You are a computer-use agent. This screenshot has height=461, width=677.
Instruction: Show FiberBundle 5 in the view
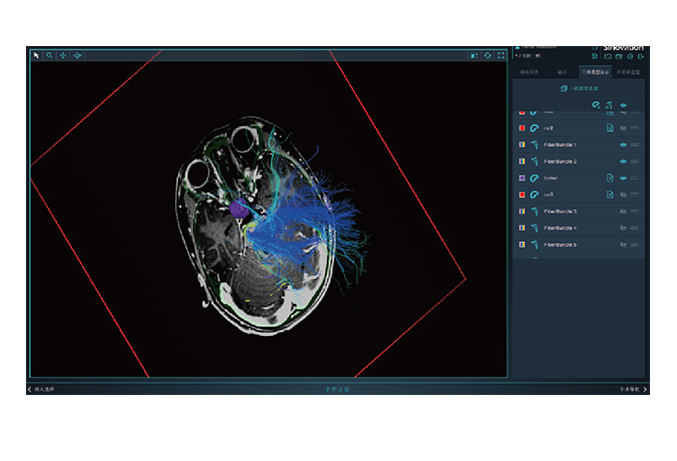pyautogui.click(x=623, y=211)
